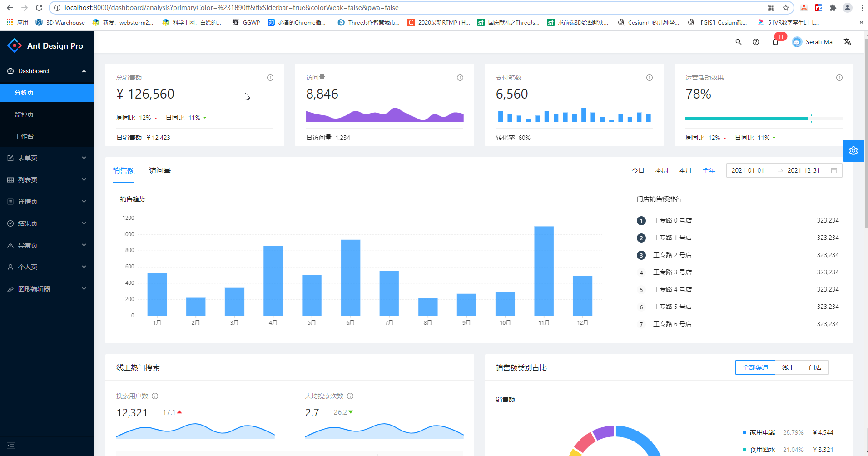Click the Serati Ma username
This screenshot has height=456, width=868.
819,42
